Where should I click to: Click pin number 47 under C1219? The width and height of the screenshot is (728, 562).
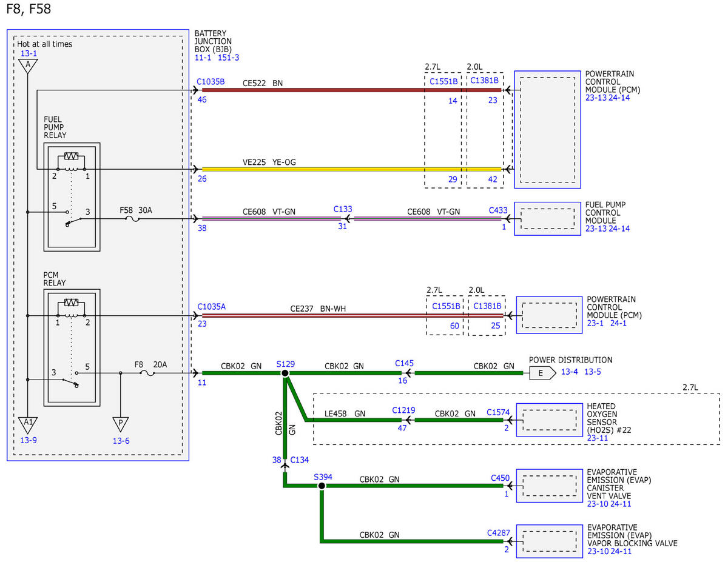(402, 427)
